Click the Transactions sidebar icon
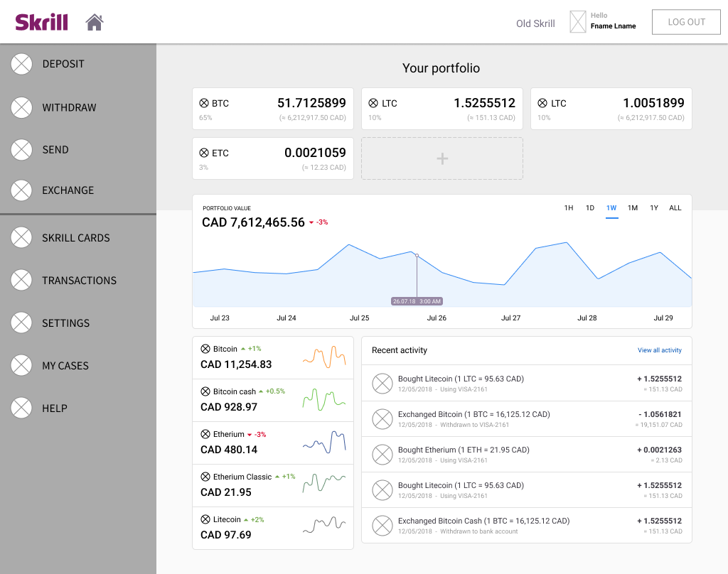728x574 pixels. point(21,281)
